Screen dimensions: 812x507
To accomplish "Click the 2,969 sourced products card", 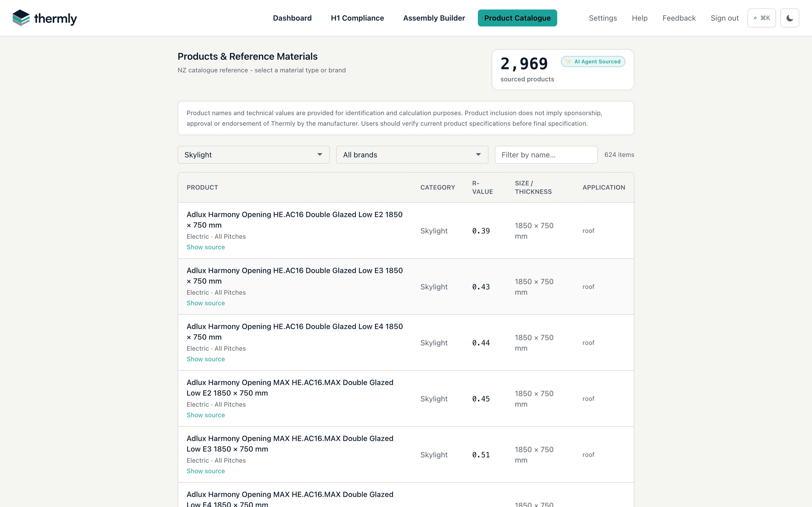I will click(x=563, y=70).
